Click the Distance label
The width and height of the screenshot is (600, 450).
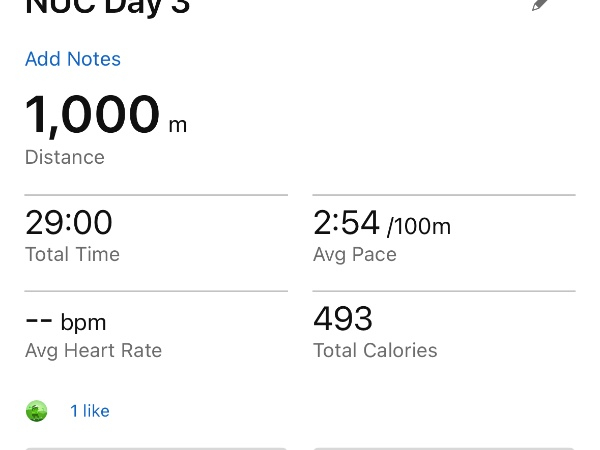point(65,157)
